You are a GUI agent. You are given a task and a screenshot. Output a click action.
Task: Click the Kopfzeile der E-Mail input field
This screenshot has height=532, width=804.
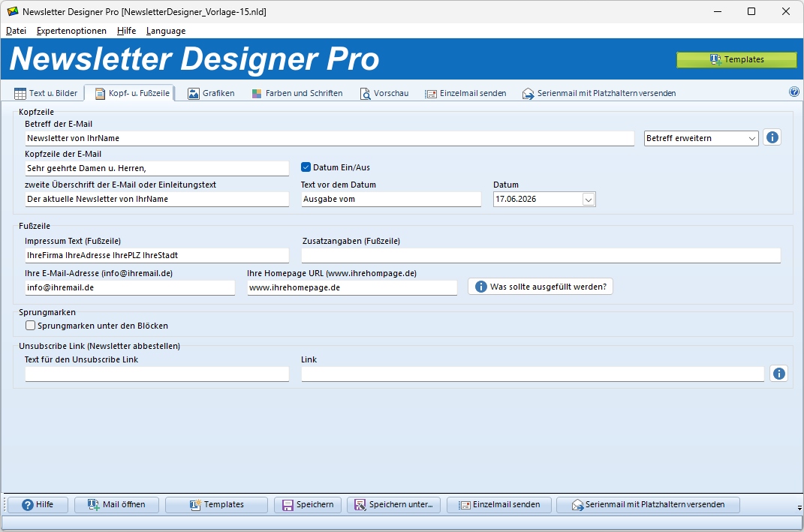point(157,169)
